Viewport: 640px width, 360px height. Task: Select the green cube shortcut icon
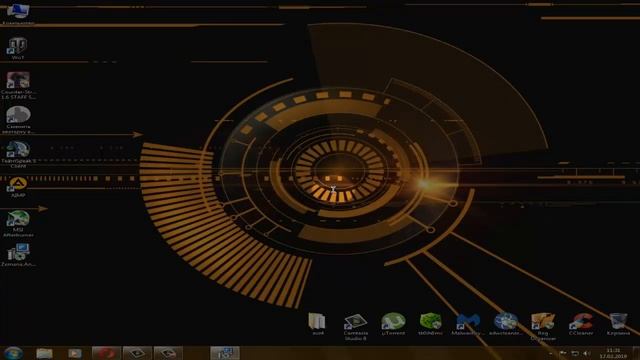431,324
